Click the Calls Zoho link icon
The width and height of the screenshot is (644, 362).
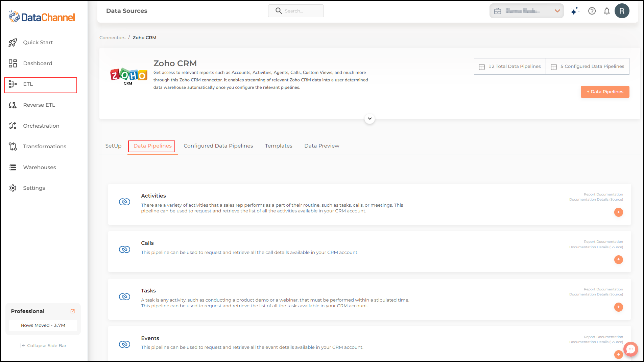pos(124,250)
